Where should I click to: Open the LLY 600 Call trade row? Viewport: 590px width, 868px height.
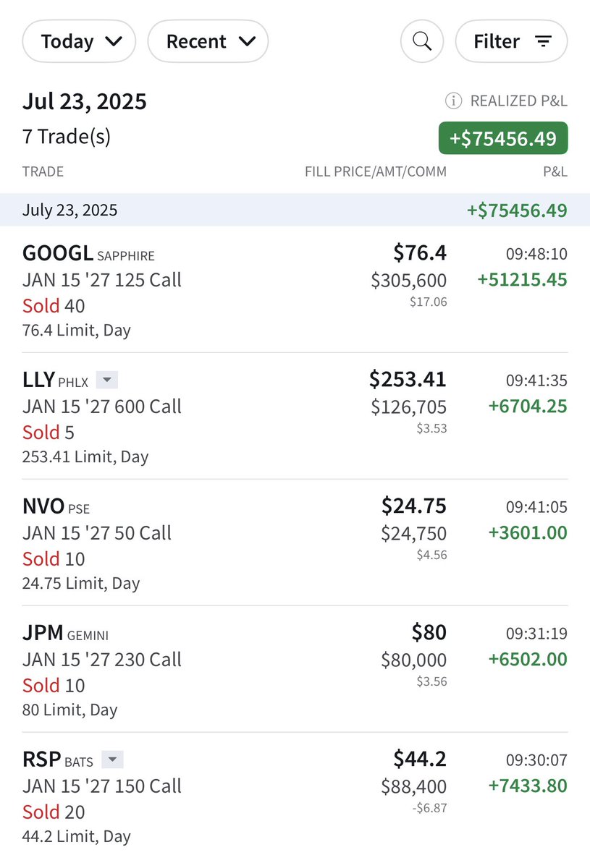click(x=101, y=407)
